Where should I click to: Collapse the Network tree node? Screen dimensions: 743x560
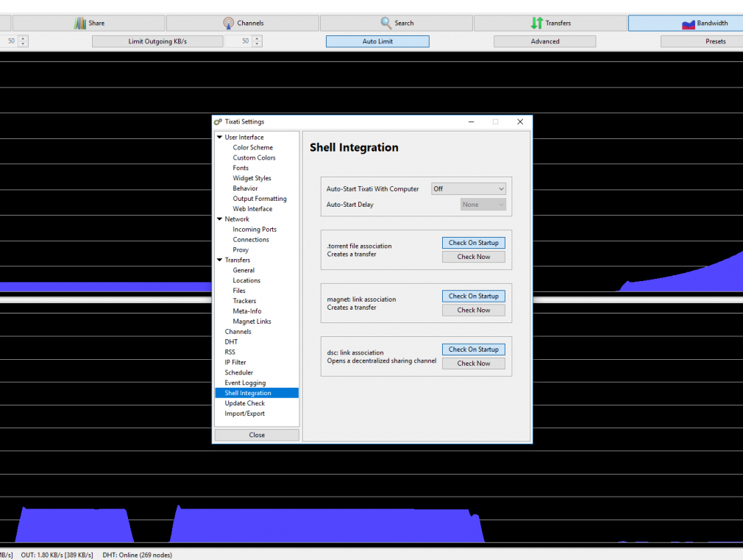pos(219,219)
